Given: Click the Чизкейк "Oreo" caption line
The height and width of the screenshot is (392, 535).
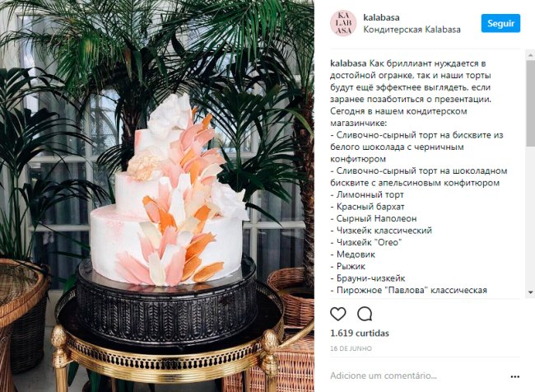Looking at the screenshot, I should [366, 242].
